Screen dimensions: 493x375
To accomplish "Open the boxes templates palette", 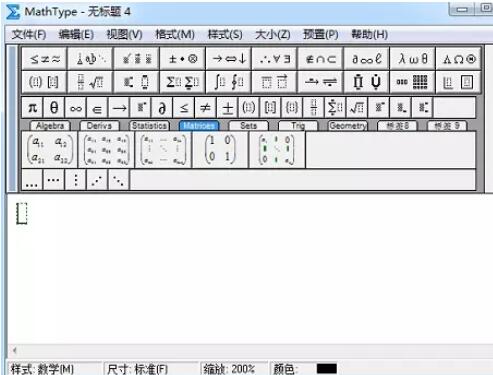I will (459, 82).
